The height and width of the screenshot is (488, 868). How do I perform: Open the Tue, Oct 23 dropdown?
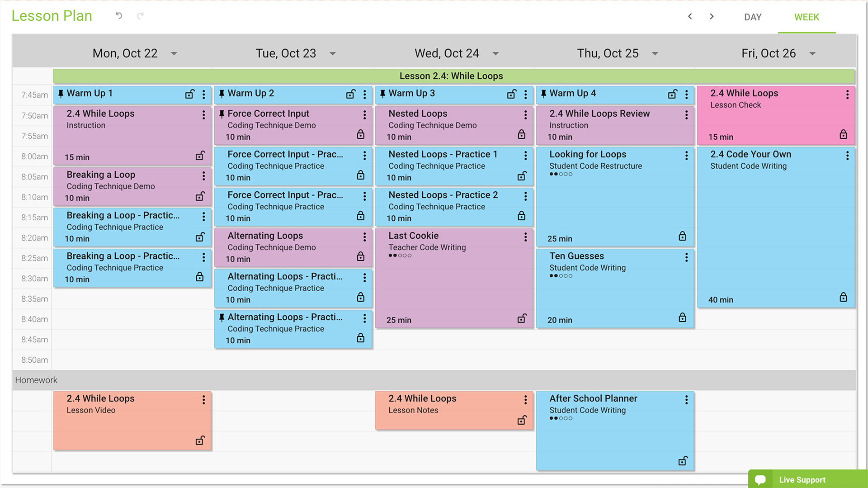[333, 53]
